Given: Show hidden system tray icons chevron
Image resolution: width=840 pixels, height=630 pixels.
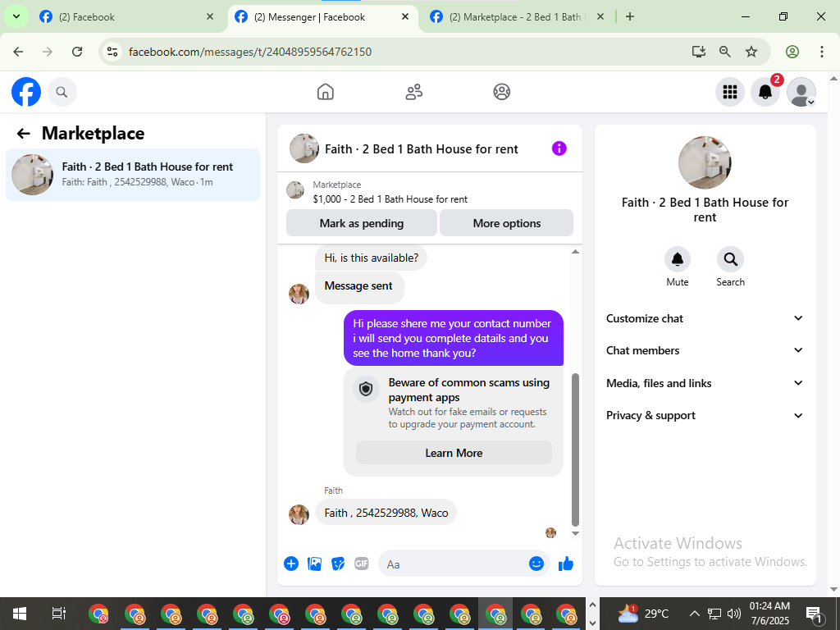Looking at the screenshot, I should tap(694, 614).
